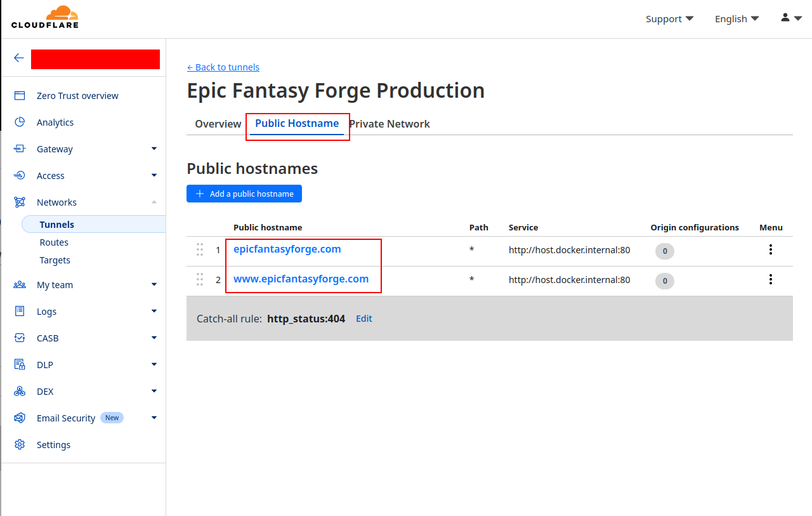Screen dimensions: 812x516
Task: Click the http_status:404 catch-all value
Action: pos(306,319)
